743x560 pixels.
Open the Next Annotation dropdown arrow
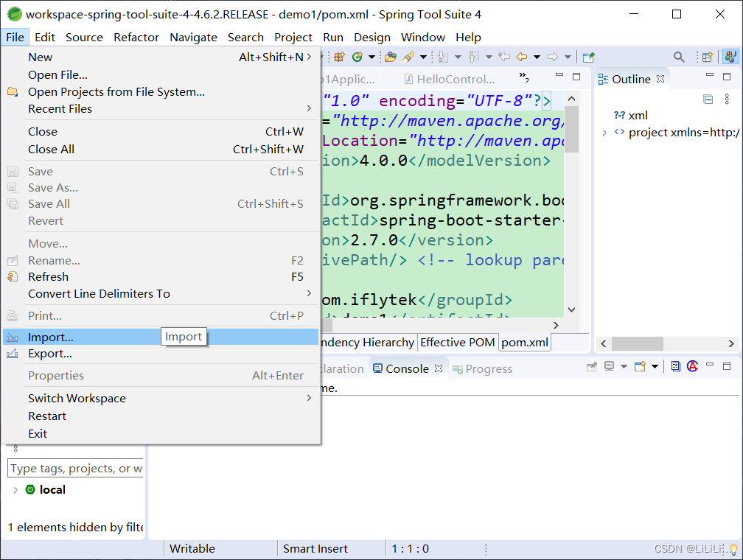[x=458, y=57]
